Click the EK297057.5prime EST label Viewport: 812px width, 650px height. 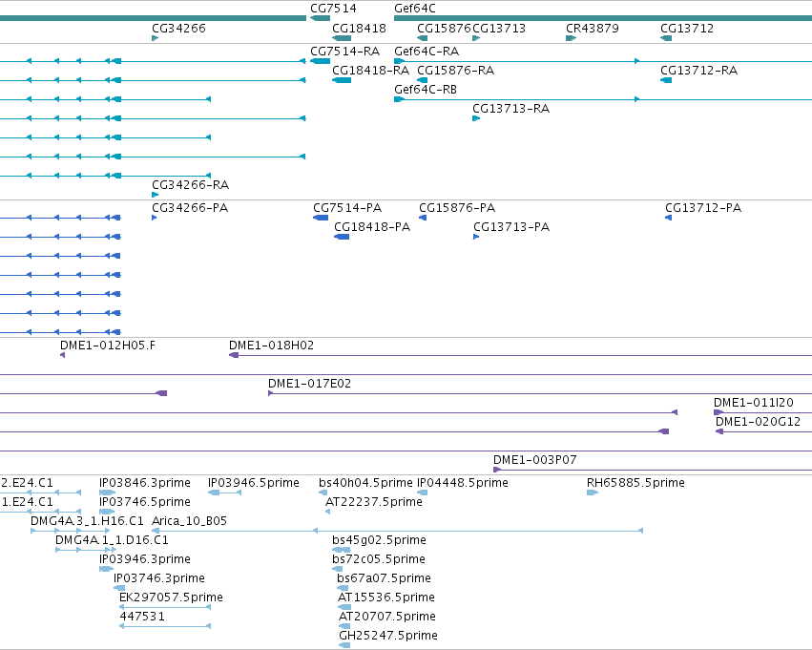pos(172,598)
